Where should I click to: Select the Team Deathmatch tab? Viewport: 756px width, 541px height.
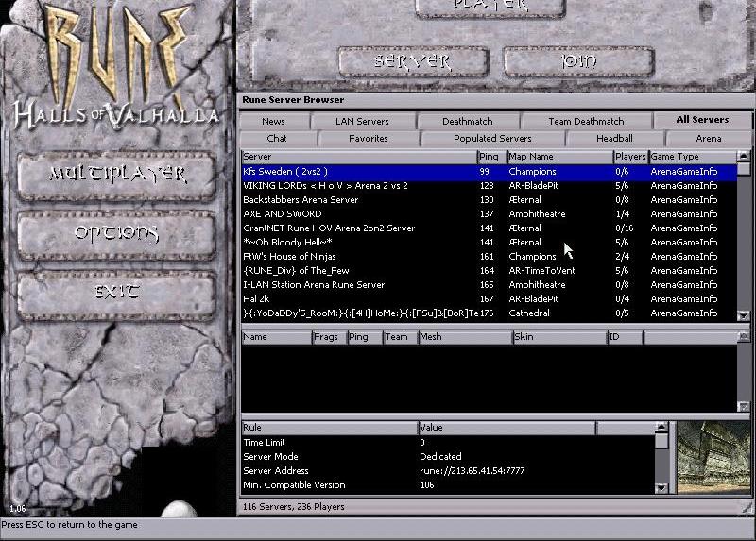(x=585, y=121)
